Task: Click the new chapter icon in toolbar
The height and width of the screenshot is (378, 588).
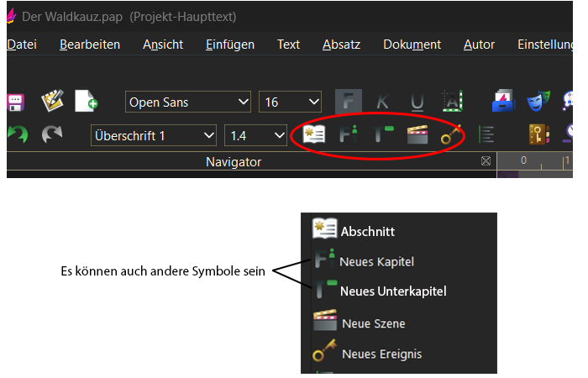Action: 349,134
